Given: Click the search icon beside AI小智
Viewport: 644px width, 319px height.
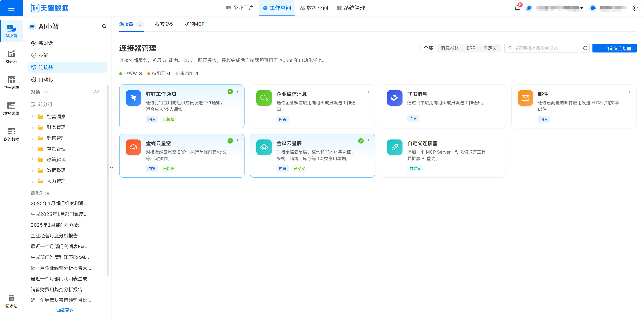Looking at the screenshot, I should tap(104, 26).
